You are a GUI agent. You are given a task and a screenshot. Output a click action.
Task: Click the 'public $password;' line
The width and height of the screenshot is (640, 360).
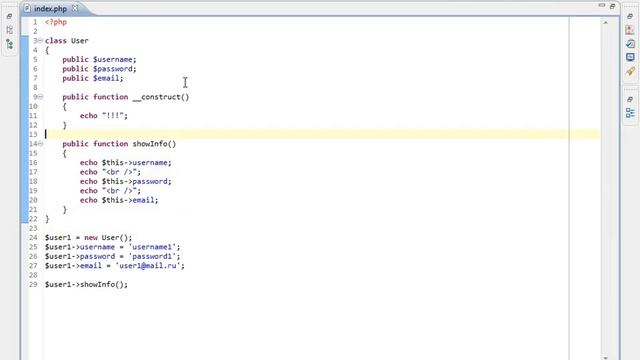(99, 69)
